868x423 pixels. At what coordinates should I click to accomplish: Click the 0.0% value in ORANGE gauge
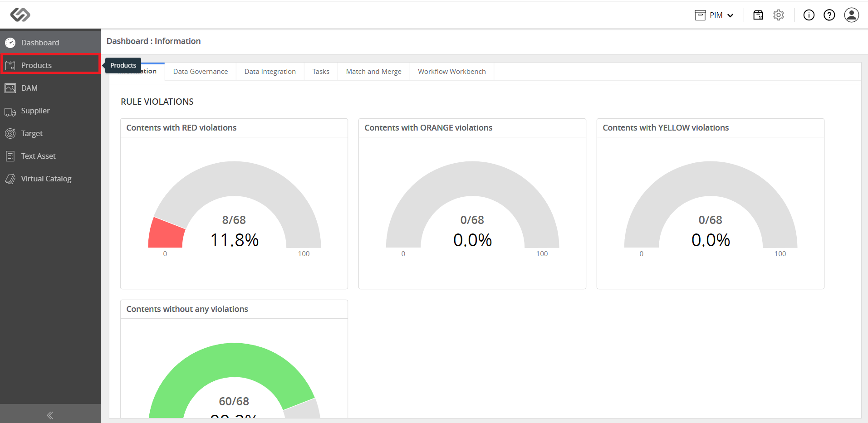click(473, 240)
